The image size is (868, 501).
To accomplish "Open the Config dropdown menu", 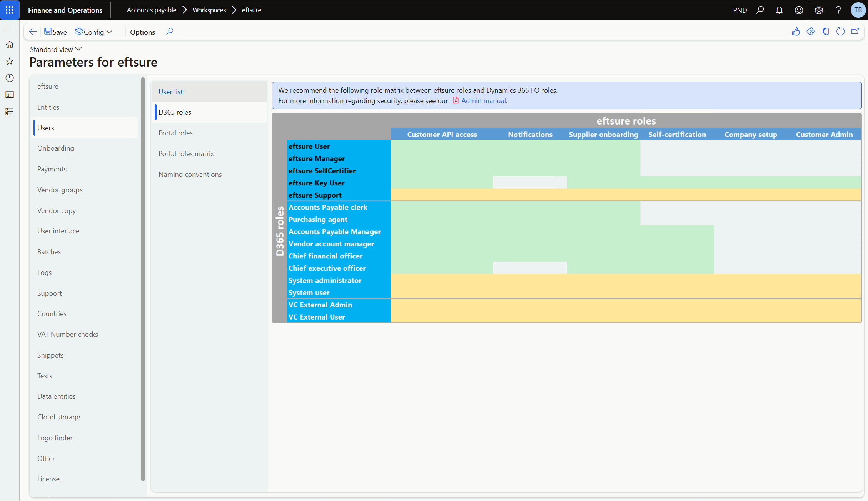I will (93, 32).
